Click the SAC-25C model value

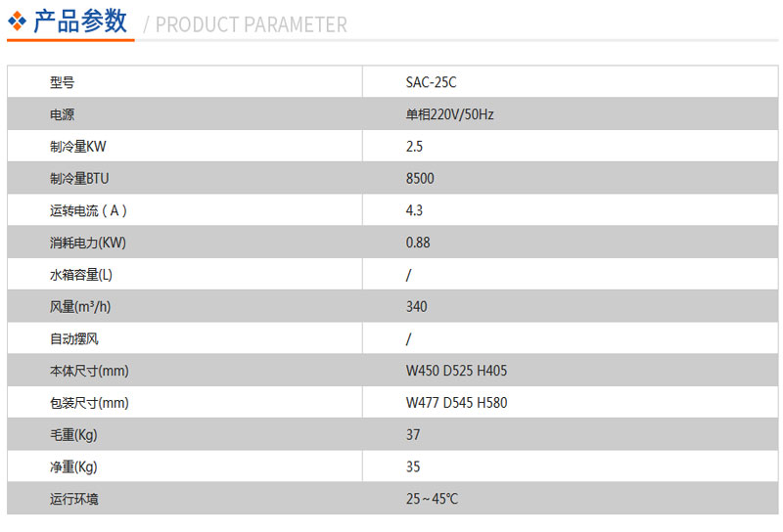(x=431, y=82)
